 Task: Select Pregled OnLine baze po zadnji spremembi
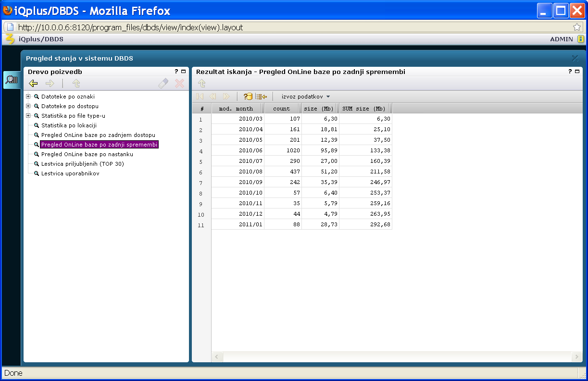[100, 145]
